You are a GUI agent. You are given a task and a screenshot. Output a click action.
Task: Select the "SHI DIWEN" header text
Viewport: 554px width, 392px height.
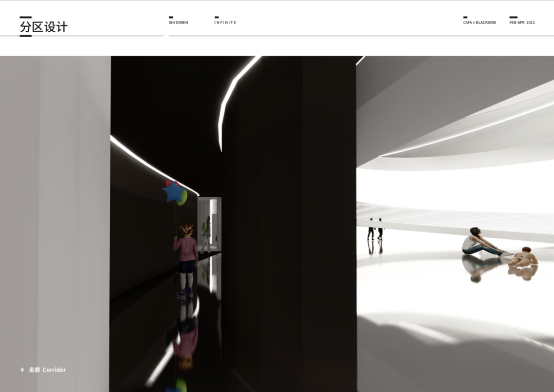point(179,23)
